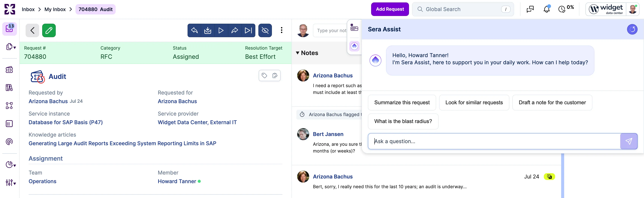Screen dimensions: 644x198
Task: Click the Inbox breadcrumb item
Action: coord(28,9)
